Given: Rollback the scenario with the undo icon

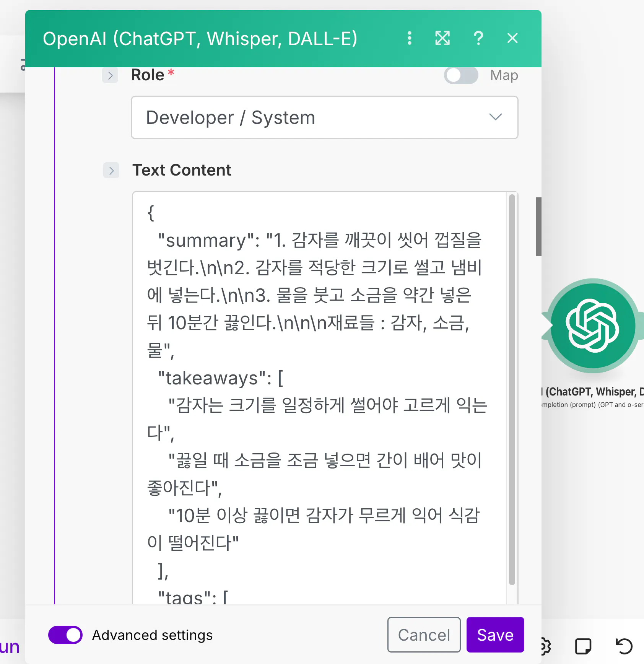Looking at the screenshot, I should 623,646.
